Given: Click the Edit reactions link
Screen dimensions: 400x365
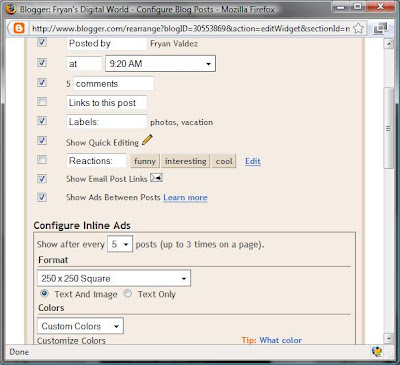Looking at the screenshot, I should click(x=253, y=161).
